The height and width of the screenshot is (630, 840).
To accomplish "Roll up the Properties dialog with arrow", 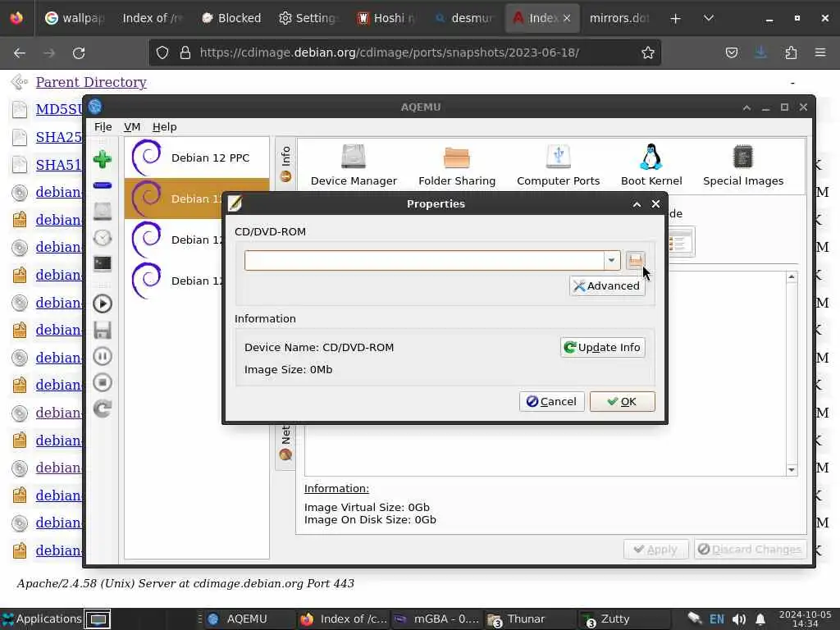I will coord(637,204).
